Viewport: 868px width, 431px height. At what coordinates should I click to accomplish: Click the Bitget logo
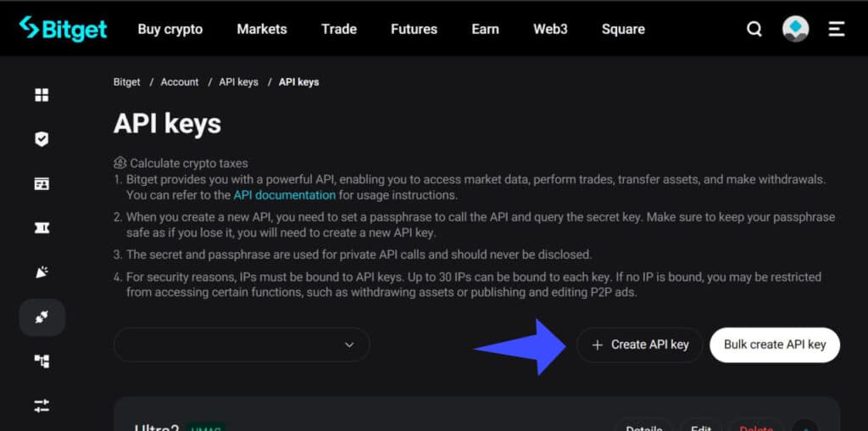pyautogui.click(x=63, y=29)
